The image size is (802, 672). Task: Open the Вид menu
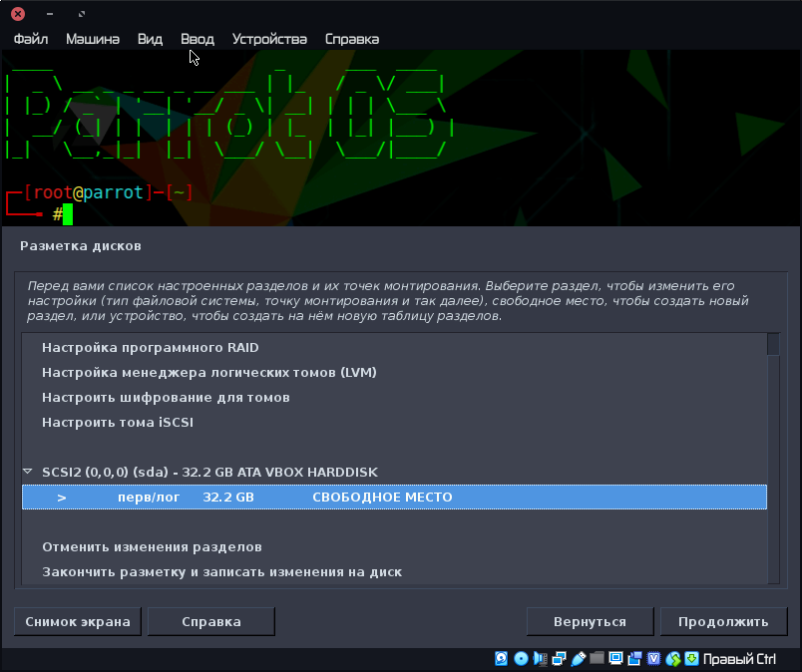(150, 39)
